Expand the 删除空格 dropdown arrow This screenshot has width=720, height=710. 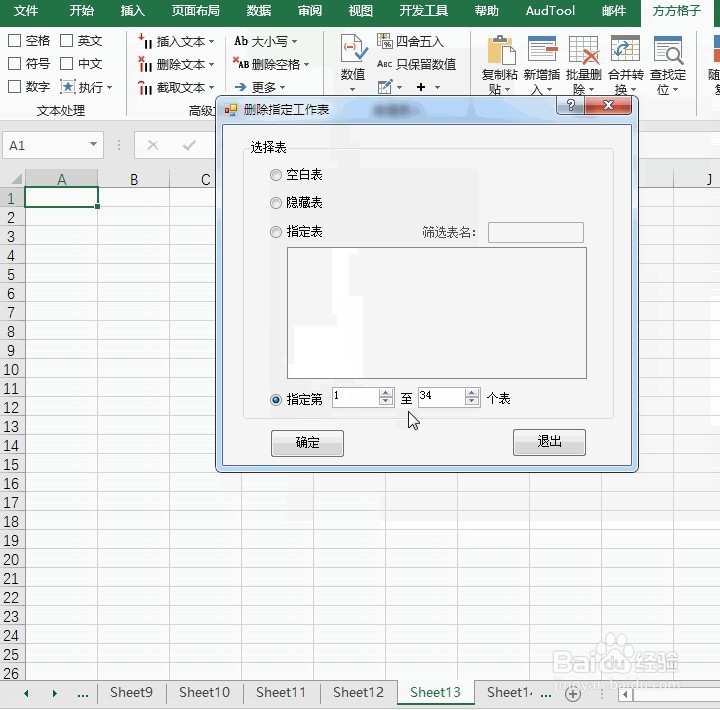(306, 64)
